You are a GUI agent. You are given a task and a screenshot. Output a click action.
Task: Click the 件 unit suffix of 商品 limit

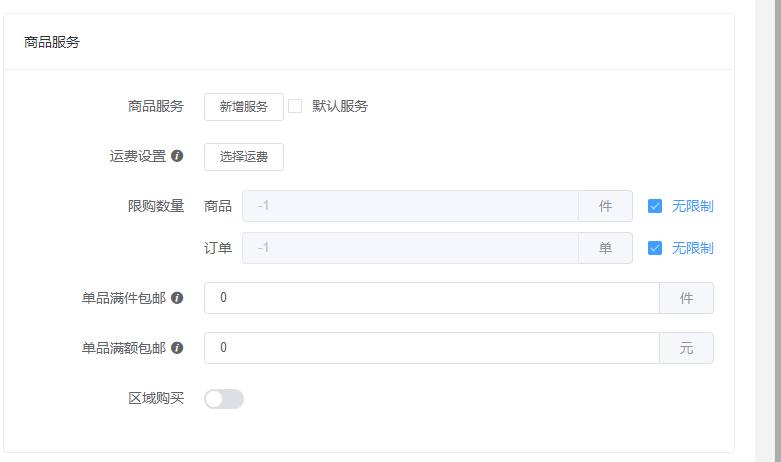(605, 206)
